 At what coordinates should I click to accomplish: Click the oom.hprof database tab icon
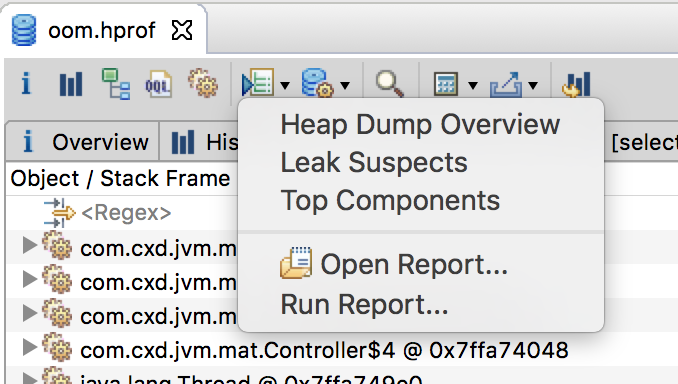point(24,30)
